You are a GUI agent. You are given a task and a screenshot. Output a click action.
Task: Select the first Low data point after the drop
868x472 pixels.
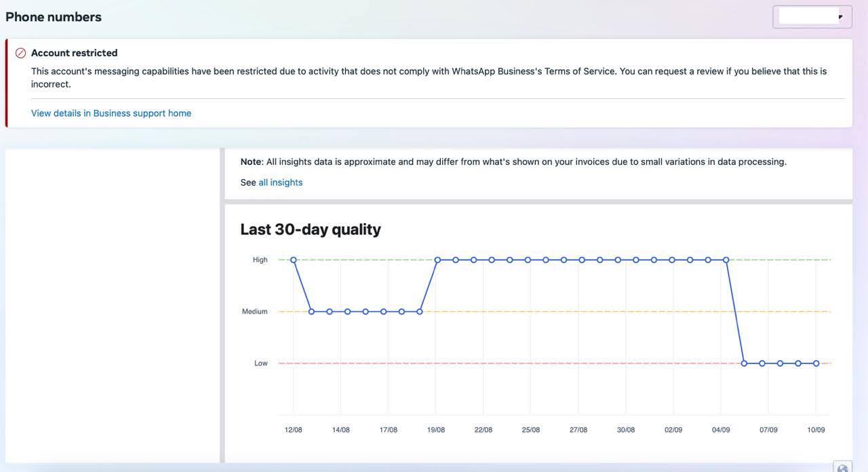[744, 363]
